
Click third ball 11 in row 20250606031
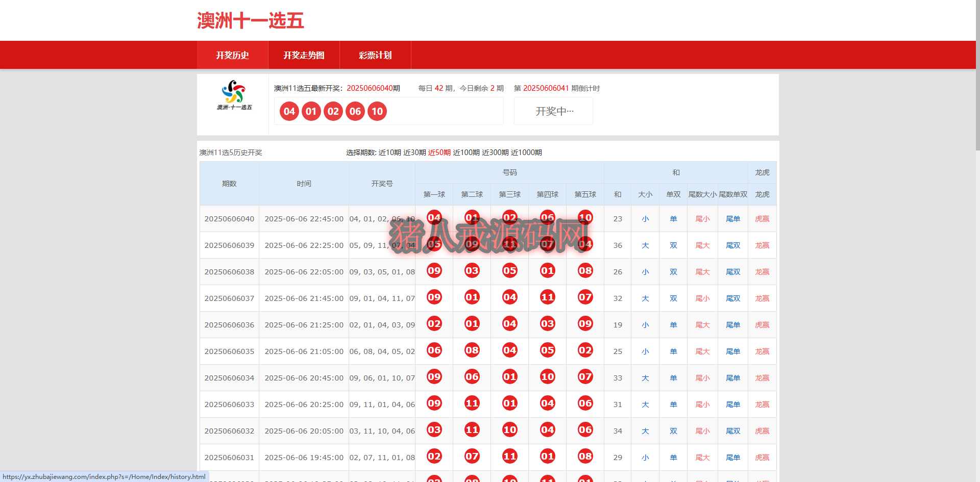coord(510,456)
